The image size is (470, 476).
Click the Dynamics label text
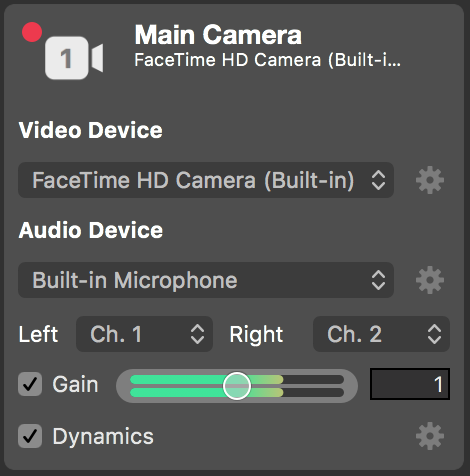pos(103,436)
